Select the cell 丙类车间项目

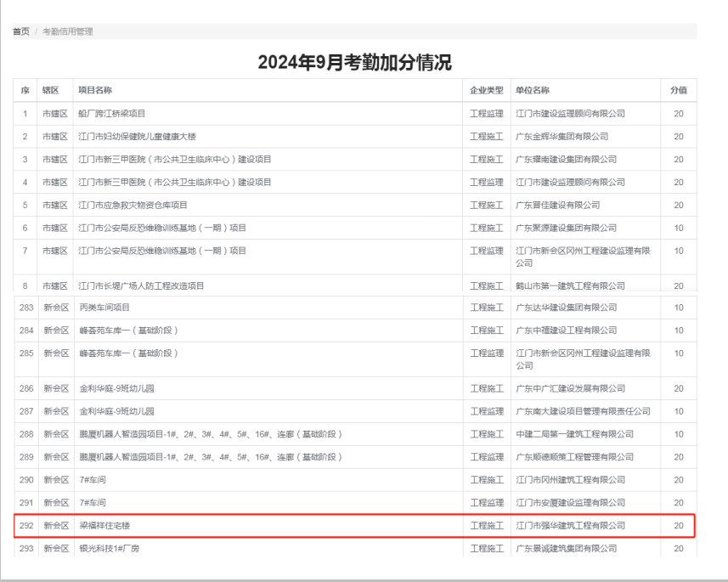[104, 308]
